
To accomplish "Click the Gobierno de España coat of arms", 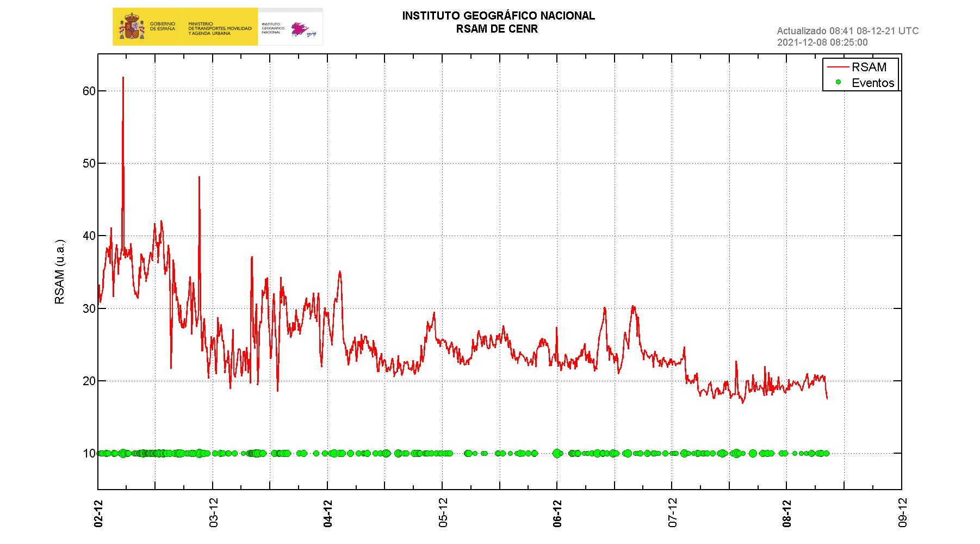I will (x=131, y=27).
